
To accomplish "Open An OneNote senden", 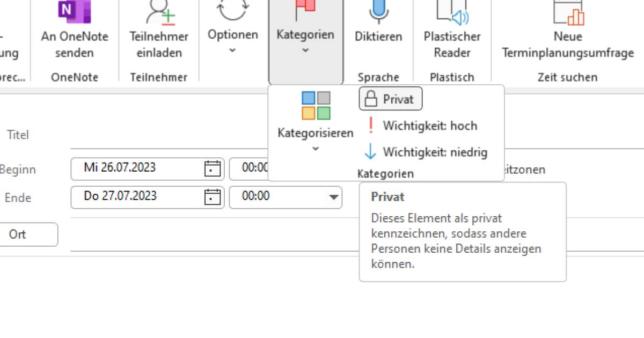I will click(x=75, y=30).
